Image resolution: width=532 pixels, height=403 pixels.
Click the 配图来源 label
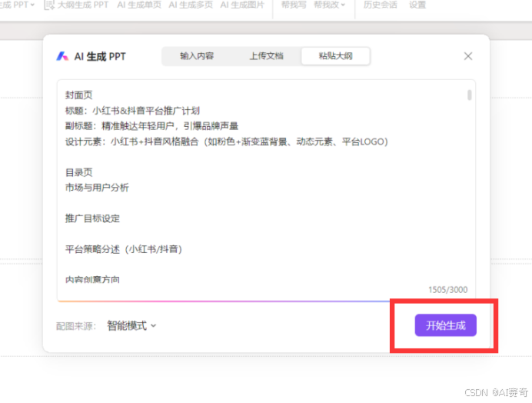[76, 326]
